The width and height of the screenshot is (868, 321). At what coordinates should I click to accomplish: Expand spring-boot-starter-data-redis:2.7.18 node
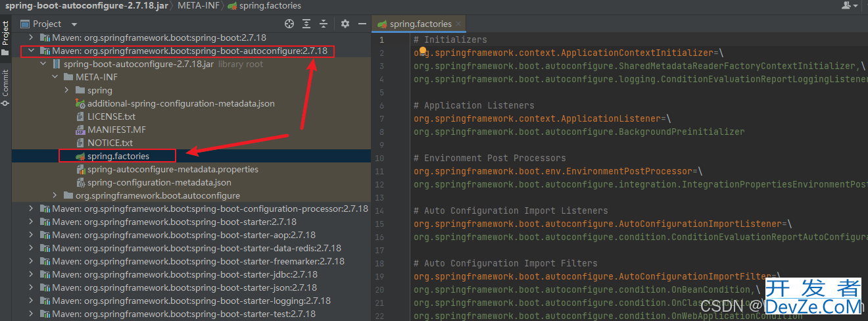[x=32, y=248]
